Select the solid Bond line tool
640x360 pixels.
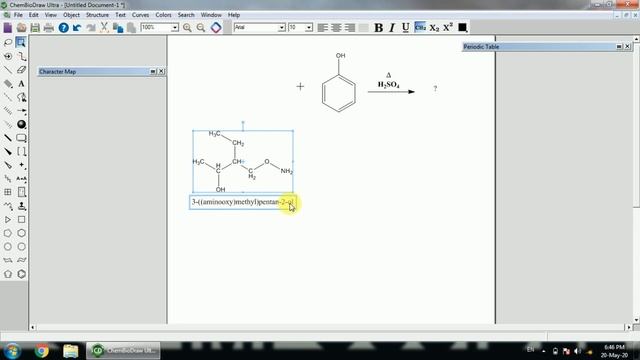pyautogui.click(x=8, y=70)
